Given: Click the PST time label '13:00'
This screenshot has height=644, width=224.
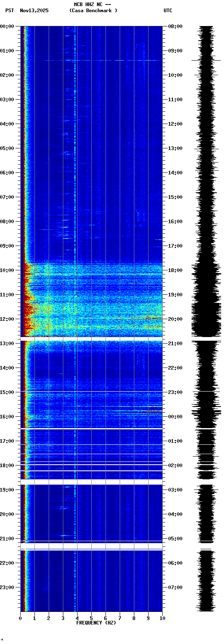Looking at the screenshot, I should pyautogui.click(x=7, y=344).
